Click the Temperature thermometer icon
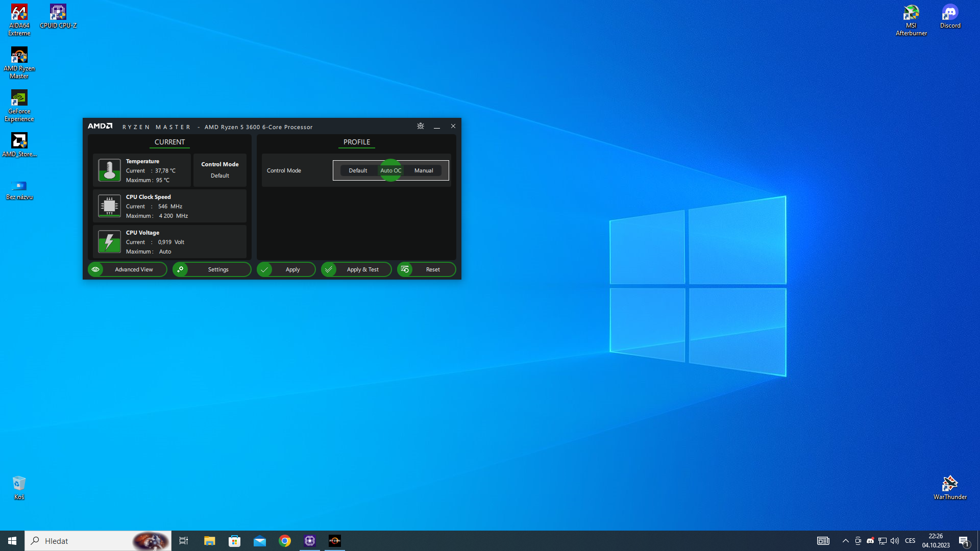This screenshot has width=980, height=551. tap(109, 170)
